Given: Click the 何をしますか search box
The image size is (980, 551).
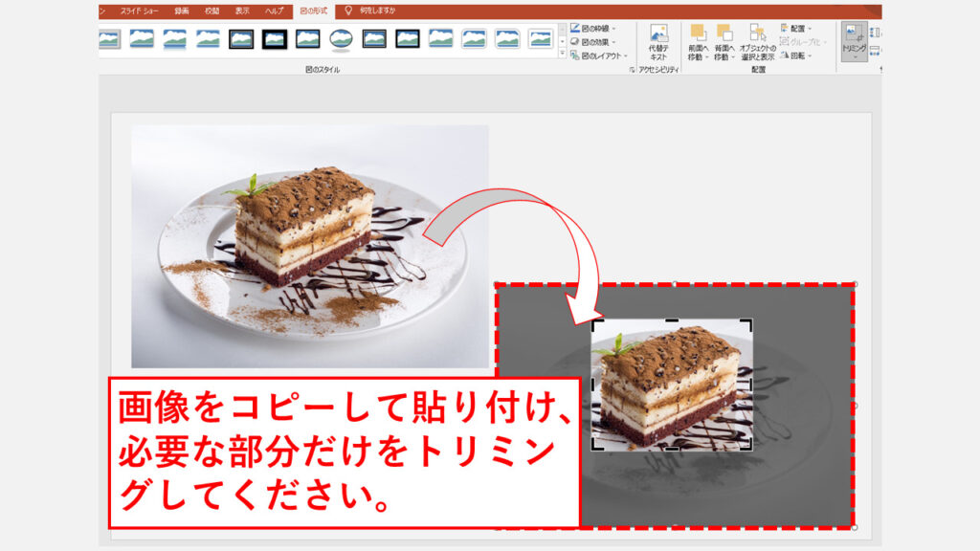Looking at the screenshot, I should coord(375,11).
